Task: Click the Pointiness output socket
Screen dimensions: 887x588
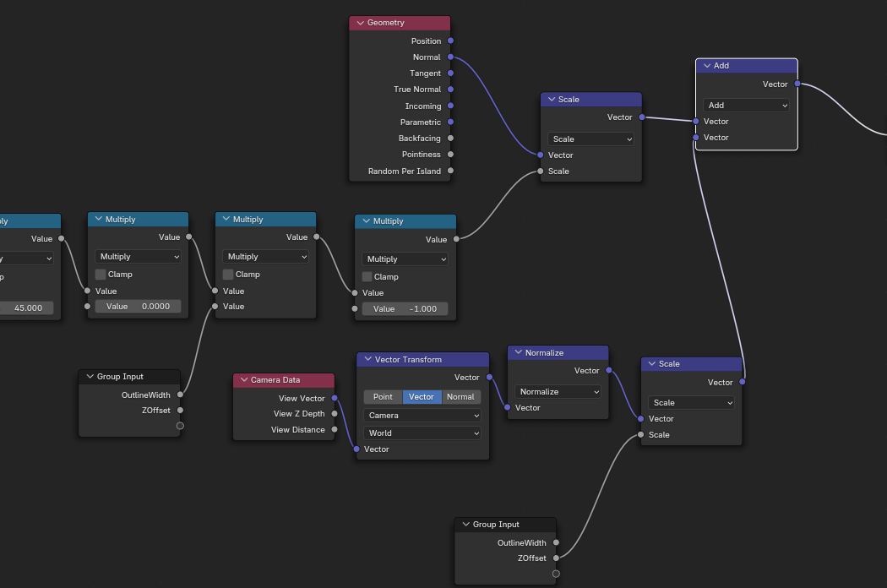Action: (x=450, y=155)
